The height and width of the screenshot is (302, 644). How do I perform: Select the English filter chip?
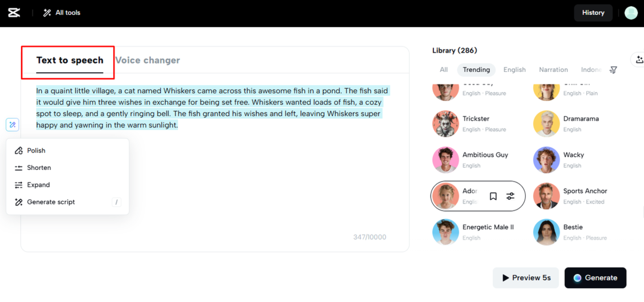[514, 70]
